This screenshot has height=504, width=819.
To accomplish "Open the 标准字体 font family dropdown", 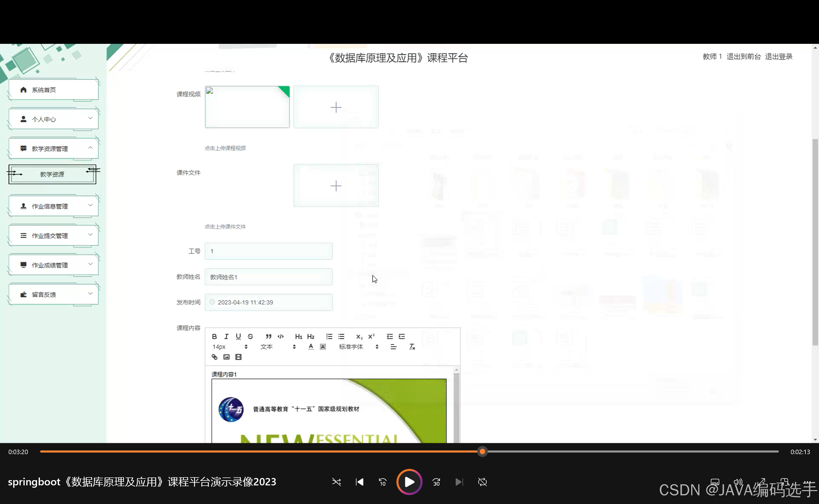I will point(359,347).
